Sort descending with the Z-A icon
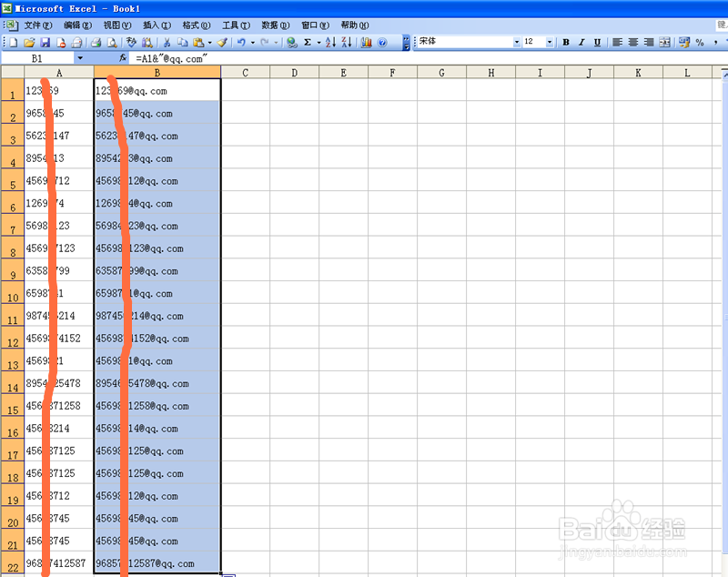 coord(347,43)
